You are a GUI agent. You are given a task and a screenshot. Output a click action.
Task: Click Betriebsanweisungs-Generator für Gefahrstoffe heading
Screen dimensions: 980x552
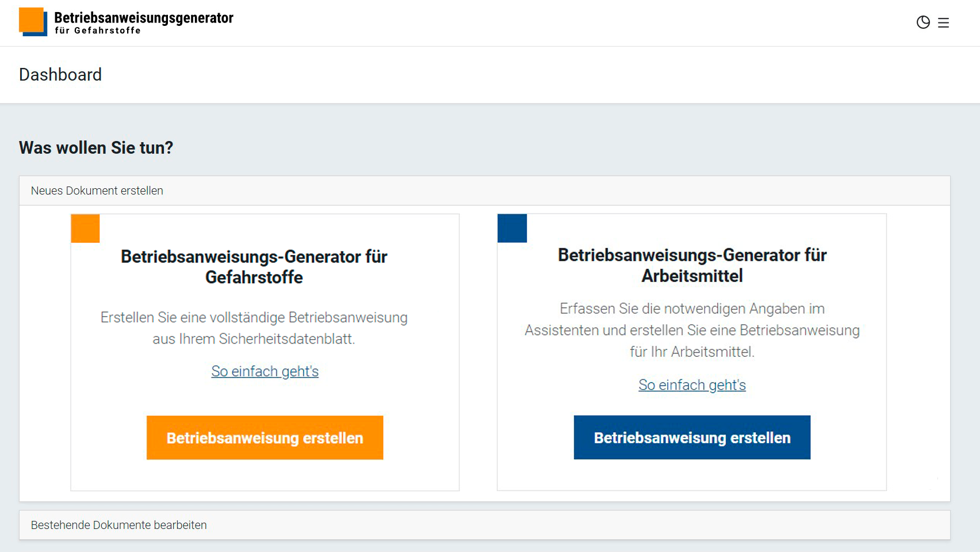(254, 267)
